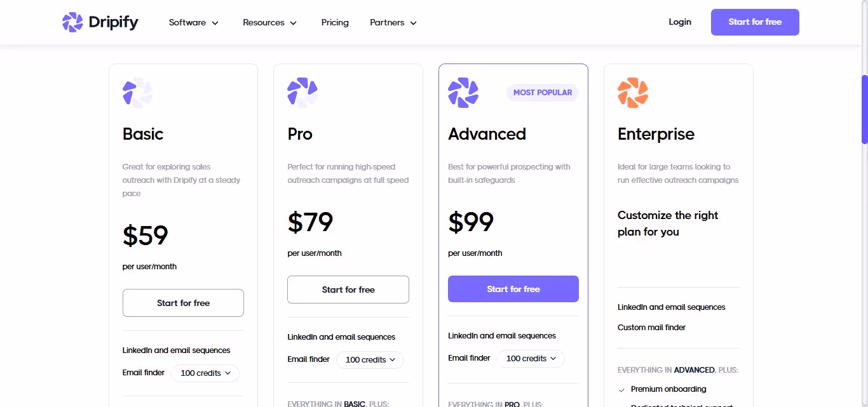This screenshot has height=407, width=868.
Task: Click Start for free in the header
Action: tap(755, 22)
